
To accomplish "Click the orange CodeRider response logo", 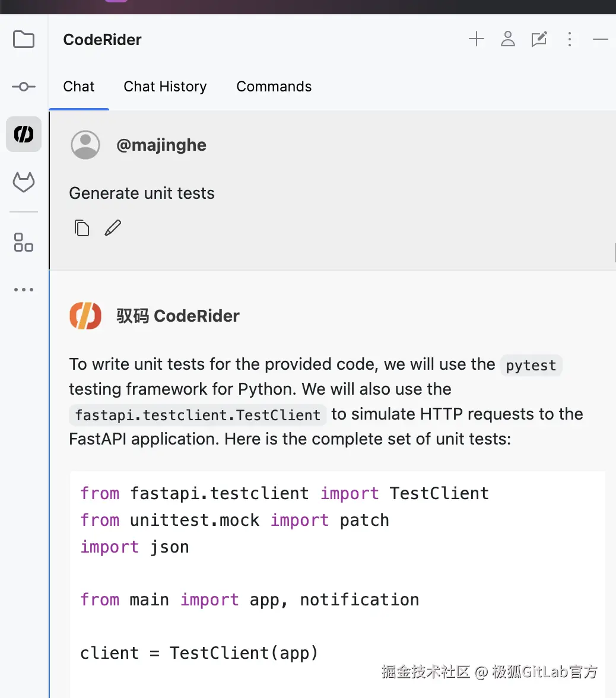I will pos(85,315).
